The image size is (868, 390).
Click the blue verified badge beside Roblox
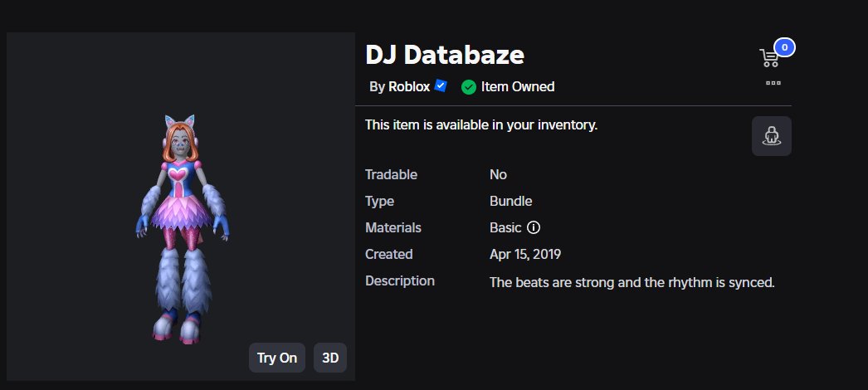click(x=441, y=85)
